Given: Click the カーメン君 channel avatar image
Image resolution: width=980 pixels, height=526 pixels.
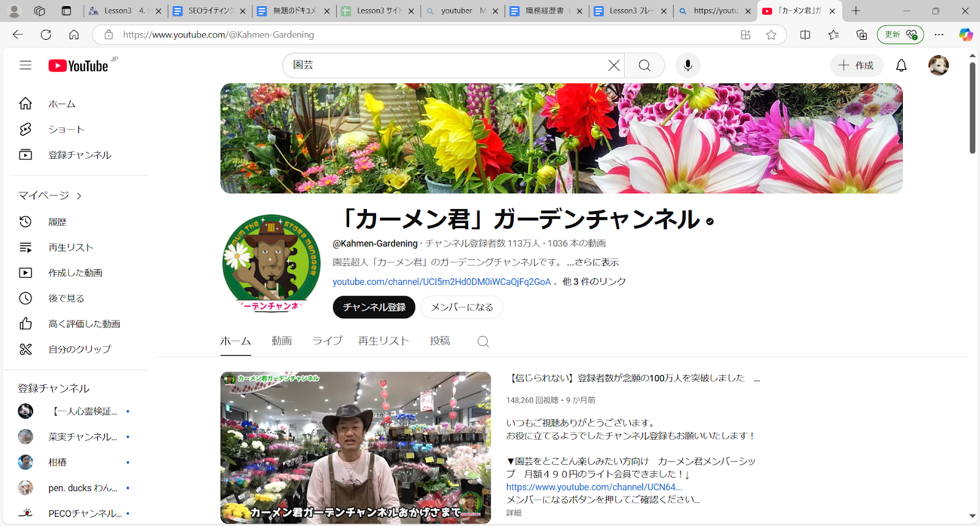Looking at the screenshot, I should (271, 264).
